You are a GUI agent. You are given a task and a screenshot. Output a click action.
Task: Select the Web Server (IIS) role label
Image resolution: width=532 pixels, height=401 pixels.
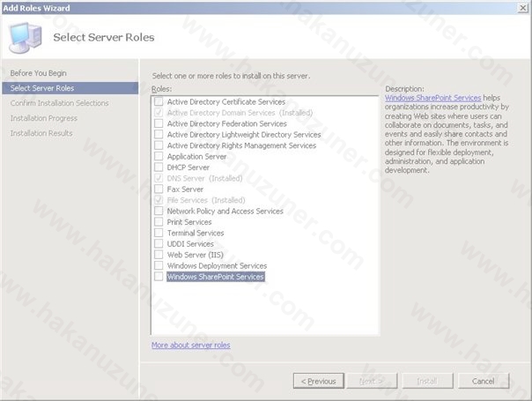pyautogui.click(x=195, y=255)
